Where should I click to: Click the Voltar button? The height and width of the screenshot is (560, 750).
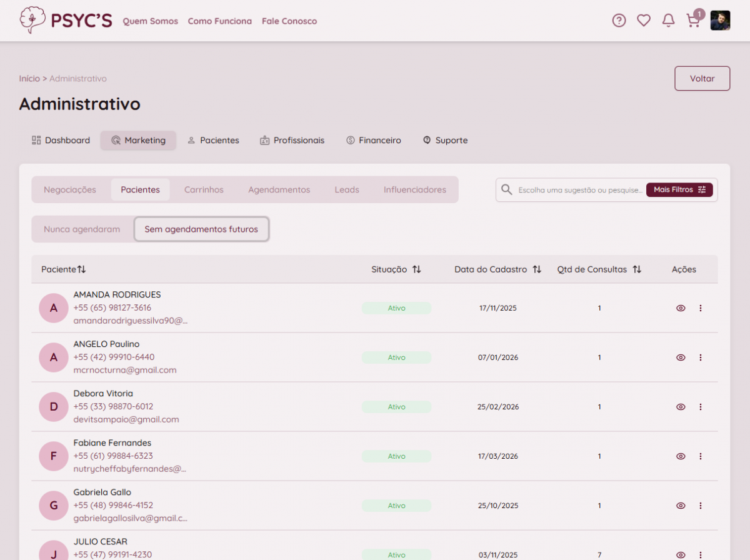702,79
